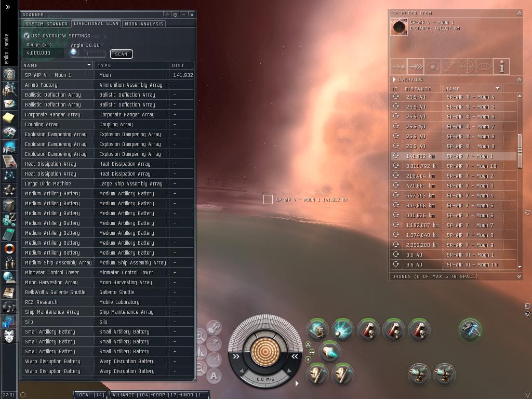Select Minmatar Control Tower scan result
The width and height of the screenshot is (532, 399).
pos(108,272)
